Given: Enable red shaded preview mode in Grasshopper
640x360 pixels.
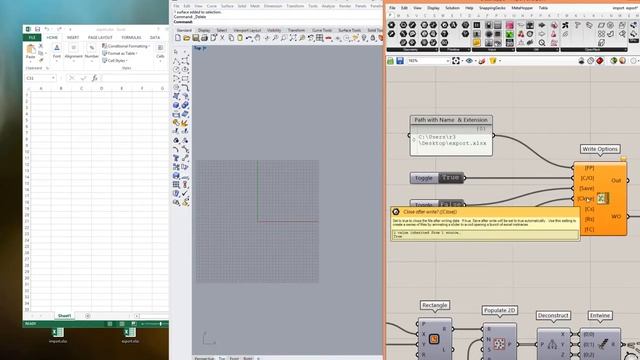Looking at the screenshot, I should tap(600, 61).
